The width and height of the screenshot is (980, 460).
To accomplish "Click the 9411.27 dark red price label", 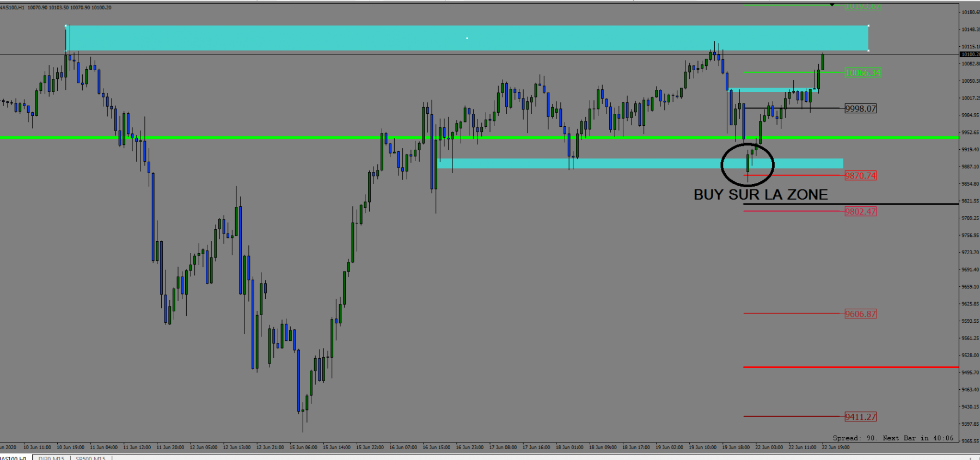I will pyautogui.click(x=860, y=416).
